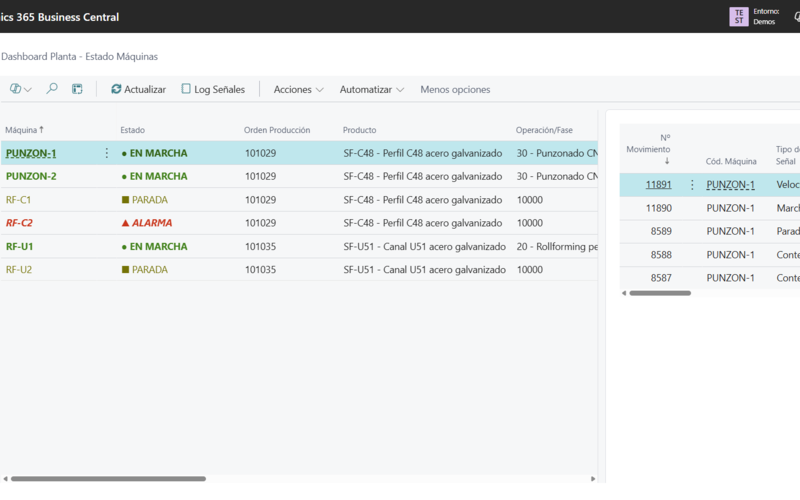
Task: Click product SF-C48 in RF-C2 row
Action: [x=422, y=223]
